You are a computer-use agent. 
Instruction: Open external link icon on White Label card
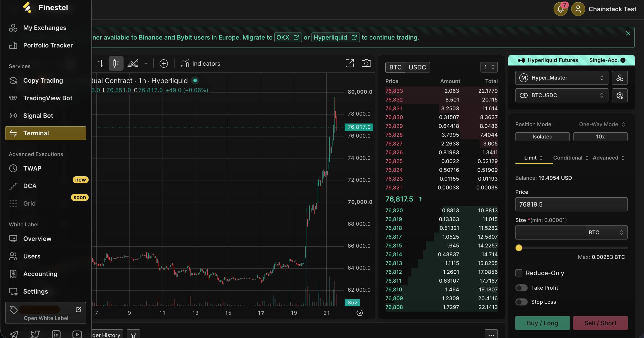pos(78,309)
